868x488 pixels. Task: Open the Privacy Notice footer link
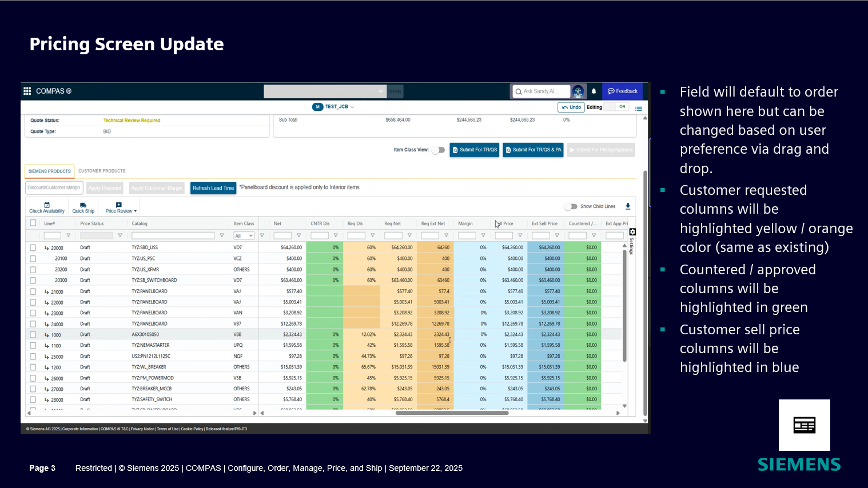click(142, 429)
